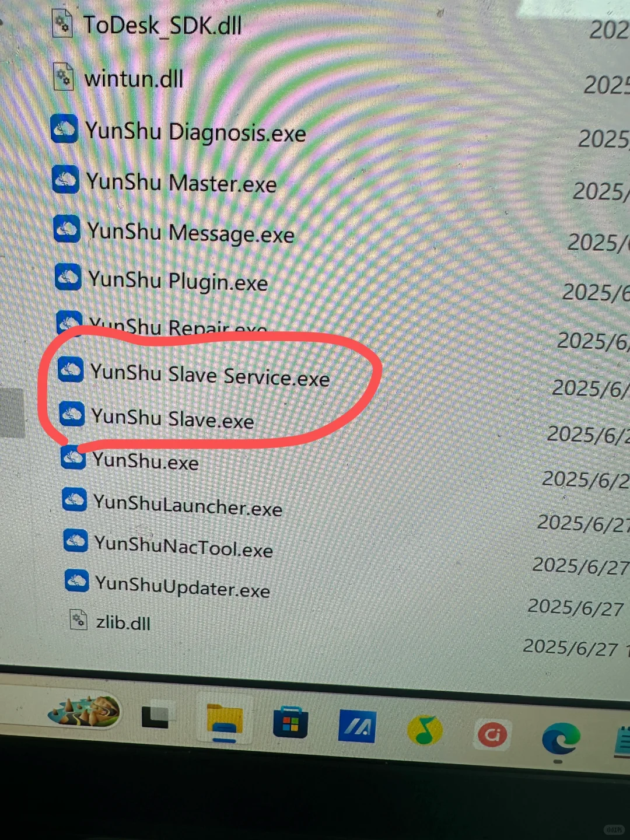The width and height of the screenshot is (630, 840).
Task: Select the ToDesk_SDK.dll file icon
Action: tap(62, 24)
